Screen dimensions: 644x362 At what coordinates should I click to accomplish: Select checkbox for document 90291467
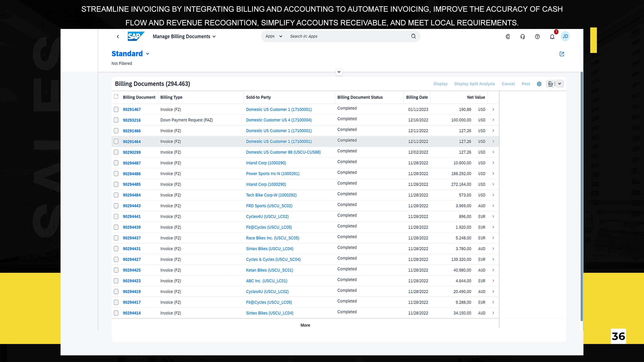click(x=116, y=109)
